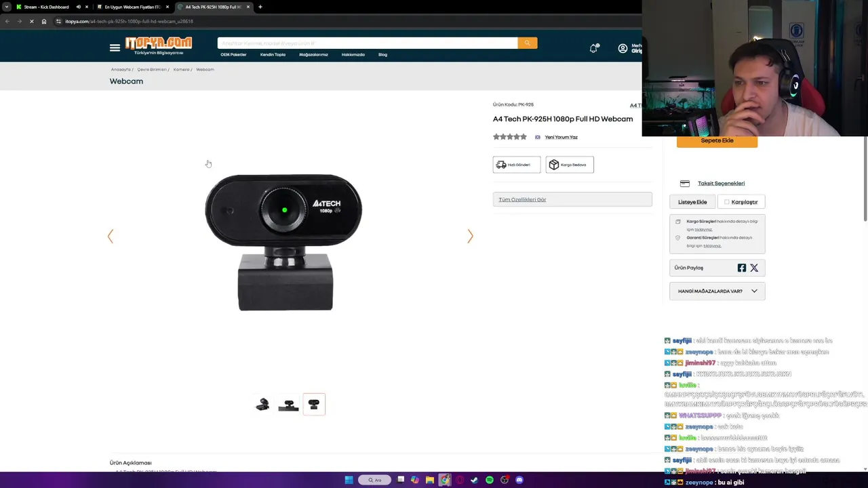Open File Explorer from taskbar

click(430, 480)
